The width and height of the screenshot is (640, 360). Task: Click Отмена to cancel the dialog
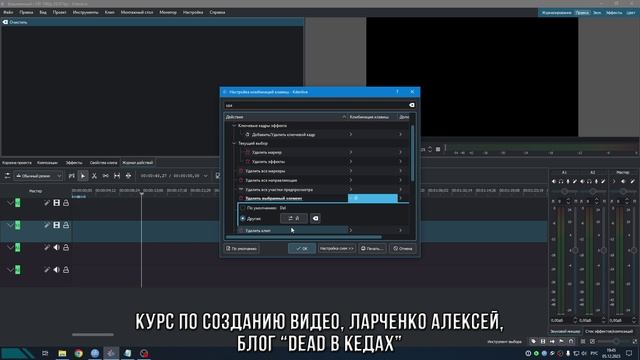pyautogui.click(x=402, y=249)
